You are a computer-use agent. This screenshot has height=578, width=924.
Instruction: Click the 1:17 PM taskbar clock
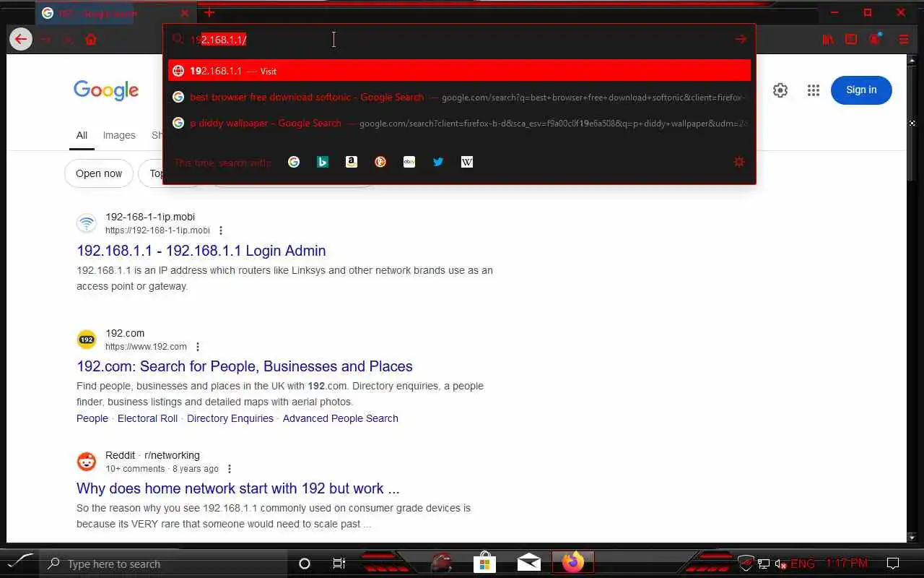(x=847, y=564)
